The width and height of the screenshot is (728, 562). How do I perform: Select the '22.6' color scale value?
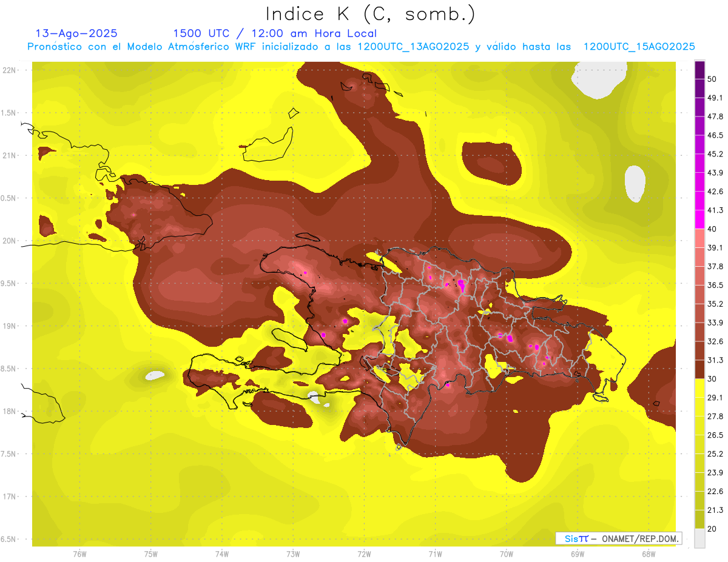tap(715, 491)
